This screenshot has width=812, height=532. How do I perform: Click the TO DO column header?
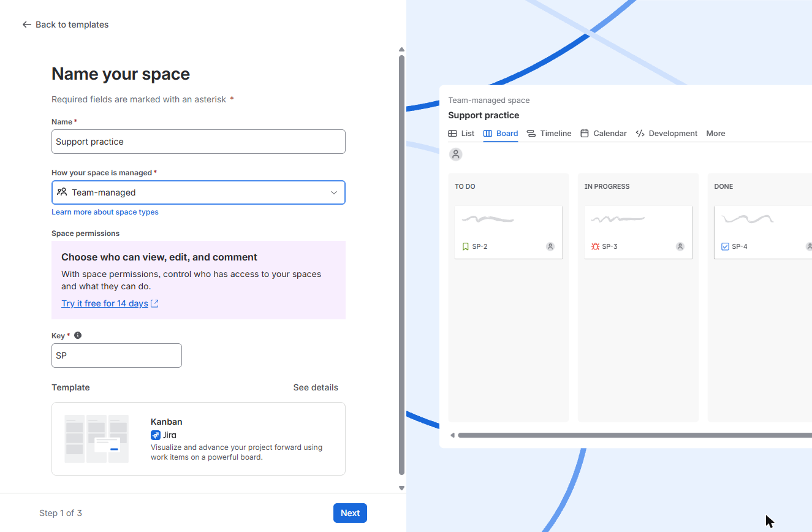(x=465, y=186)
